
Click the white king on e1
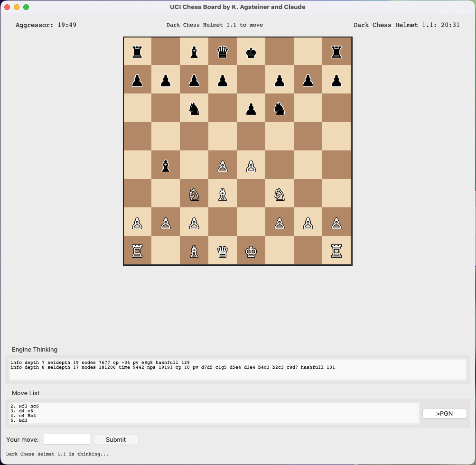tap(251, 251)
